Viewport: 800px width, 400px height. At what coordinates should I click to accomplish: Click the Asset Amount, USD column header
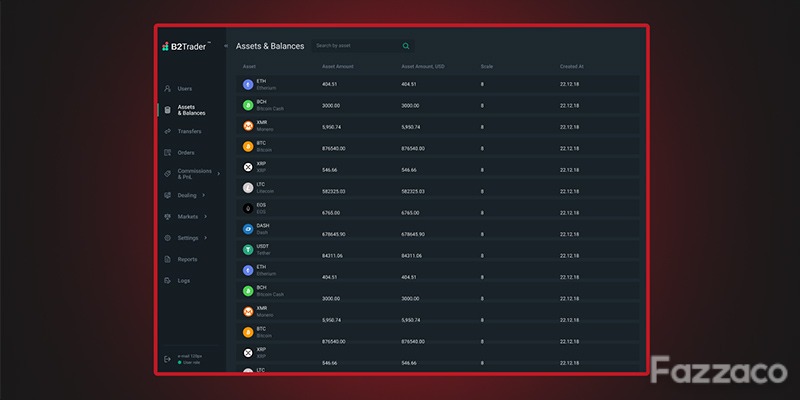pyautogui.click(x=422, y=67)
